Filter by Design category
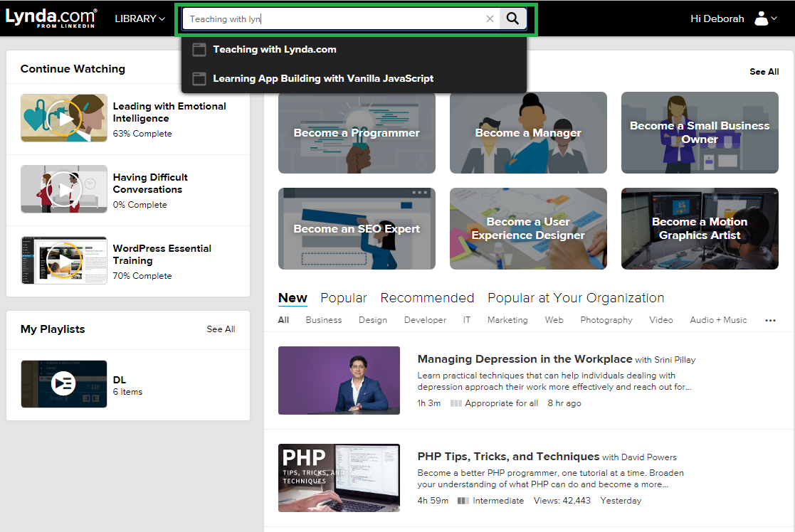795x532 pixels. click(373, 320)
